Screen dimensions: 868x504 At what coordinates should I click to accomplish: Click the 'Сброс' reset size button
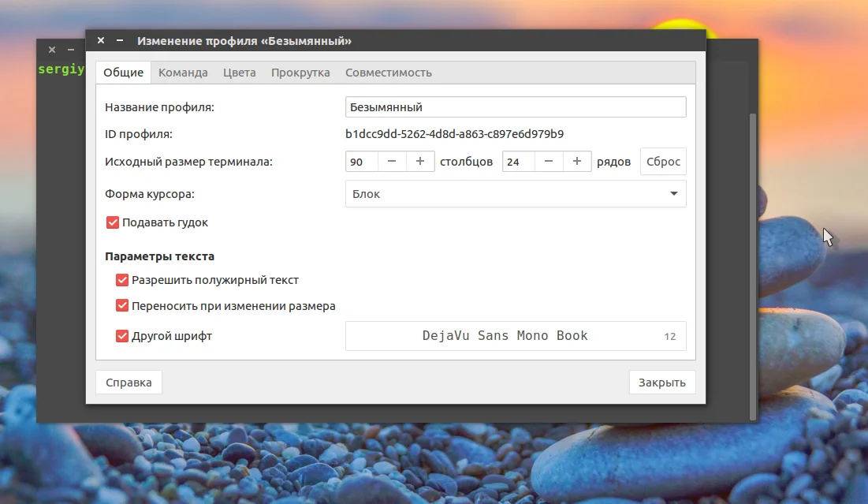[x=663, y=161]
